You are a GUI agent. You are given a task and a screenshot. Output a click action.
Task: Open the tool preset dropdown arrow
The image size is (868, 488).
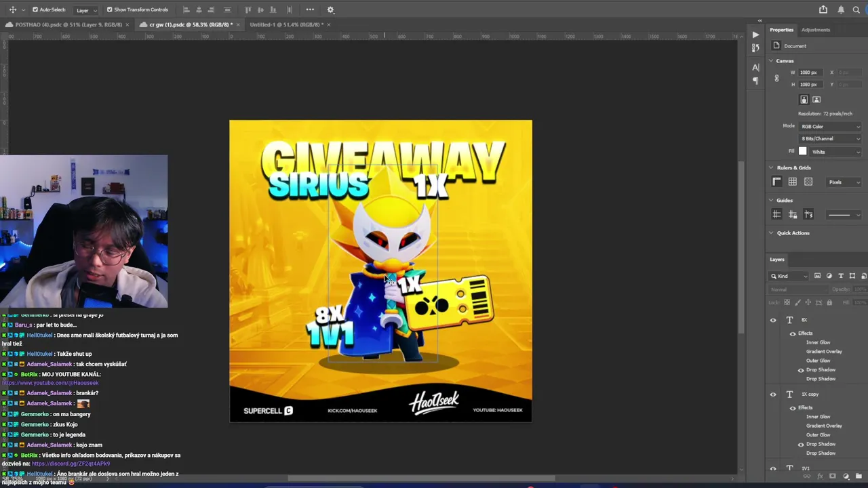pos(22,9)
